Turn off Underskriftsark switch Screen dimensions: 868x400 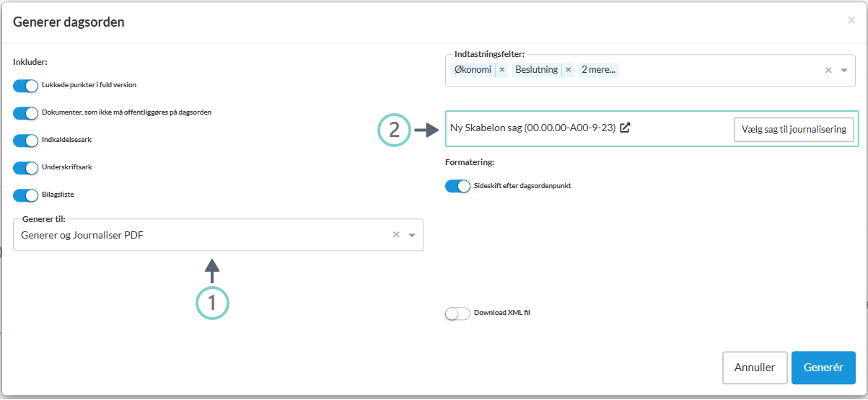click(26, 168)
